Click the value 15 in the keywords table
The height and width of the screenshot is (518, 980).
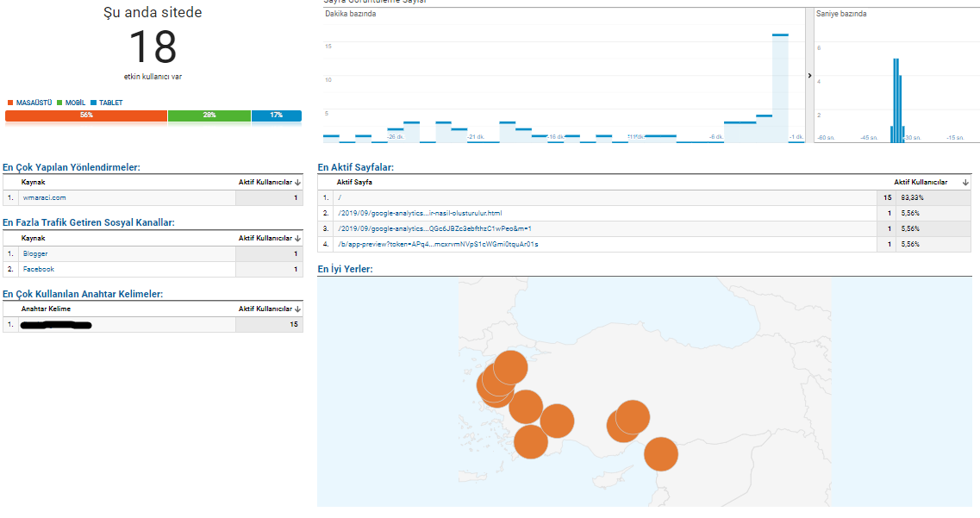coord(294,324)
